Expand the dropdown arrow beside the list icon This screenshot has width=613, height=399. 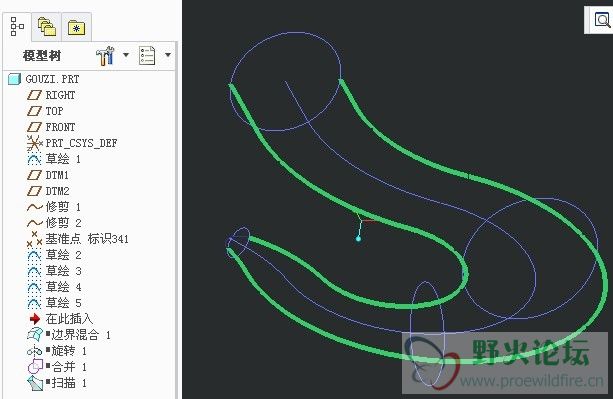click(x=168, y=55)
